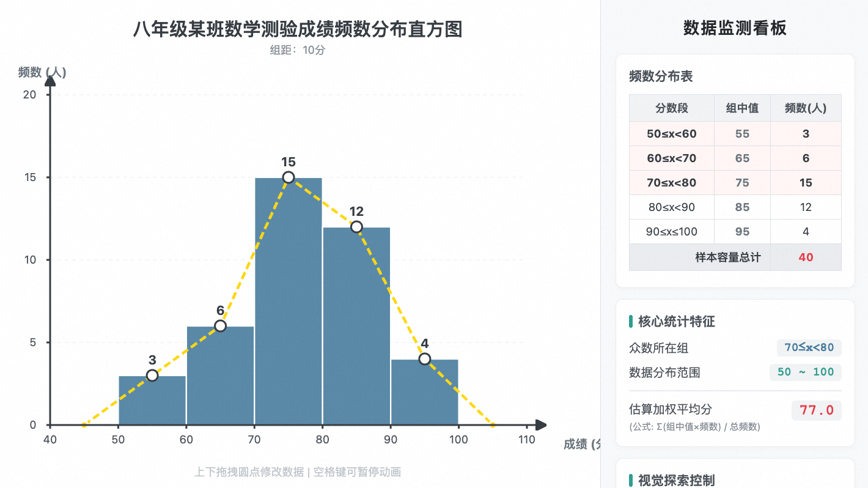This screenshot has width=868, height=488.
Task: Click the histogram bar for 80 to 90
Action: 356,326
